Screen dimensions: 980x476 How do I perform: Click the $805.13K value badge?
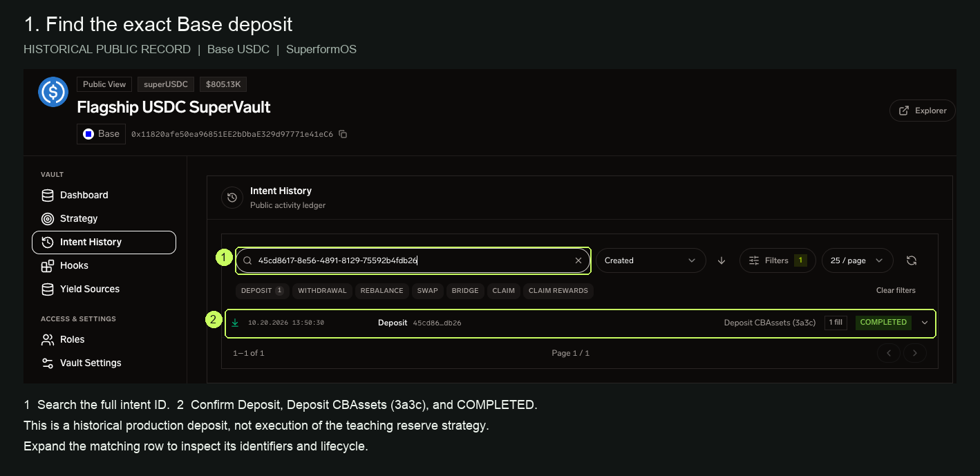[x=223, y=84]
